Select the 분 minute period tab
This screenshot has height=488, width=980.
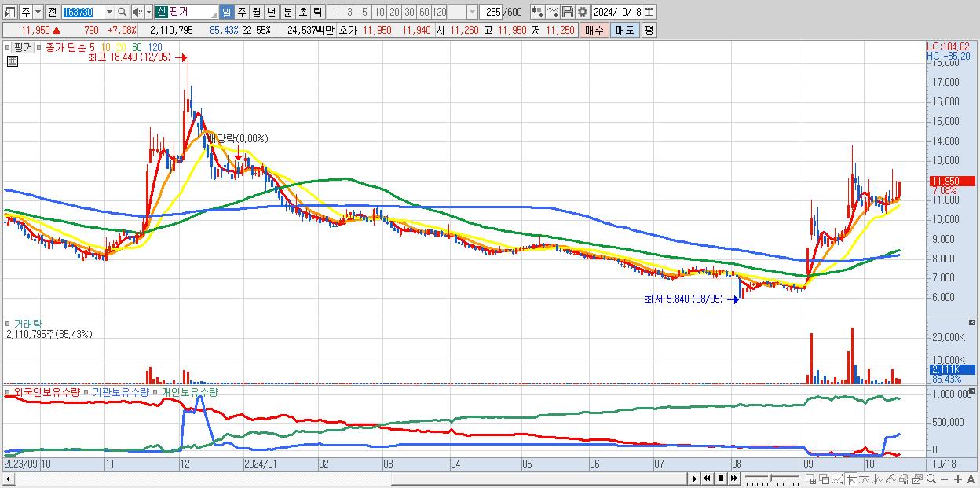287,12
